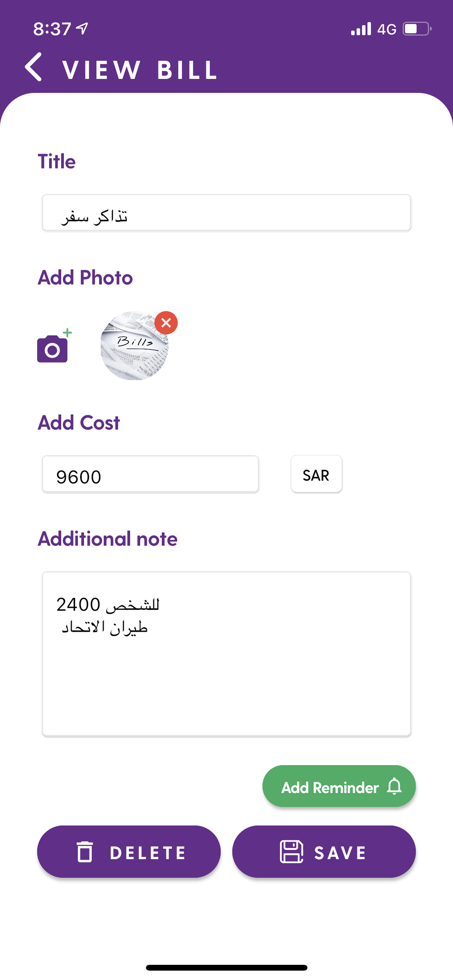Focus the Title text field
Image resolution: width=453 pixels, height=980 pixels.
[x=226, y=213]
